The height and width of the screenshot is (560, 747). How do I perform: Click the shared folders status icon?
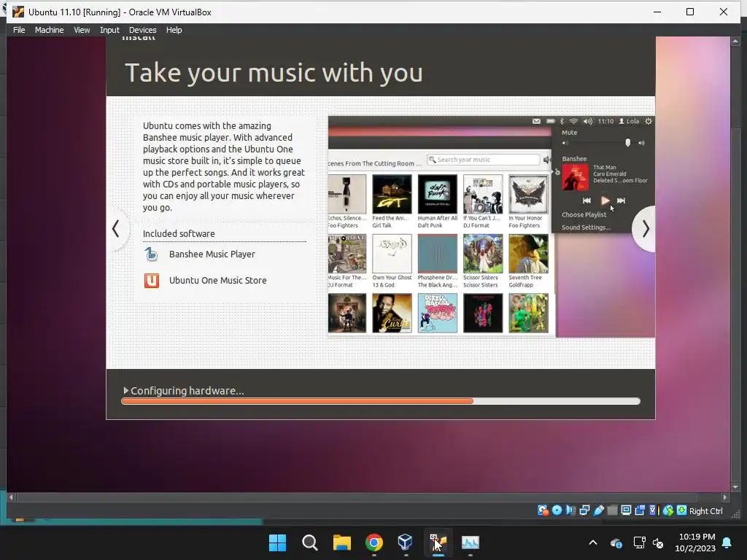[x=612, y=510]
